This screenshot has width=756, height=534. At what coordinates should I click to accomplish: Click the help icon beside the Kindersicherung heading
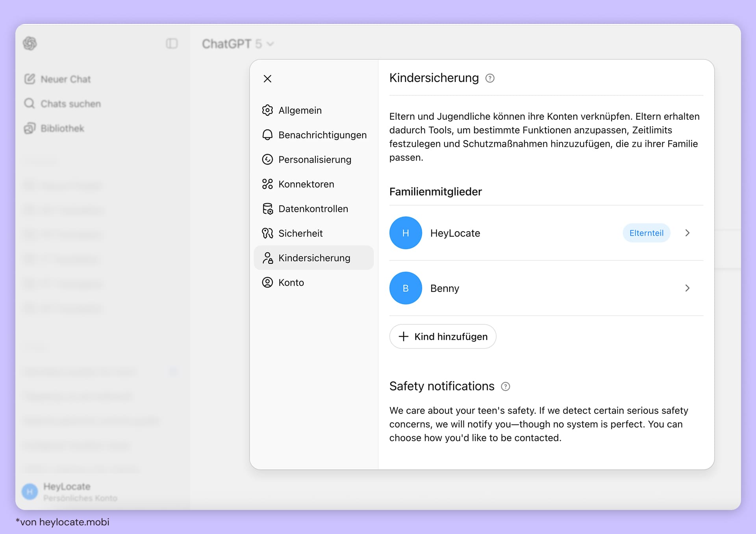(490, 78)
